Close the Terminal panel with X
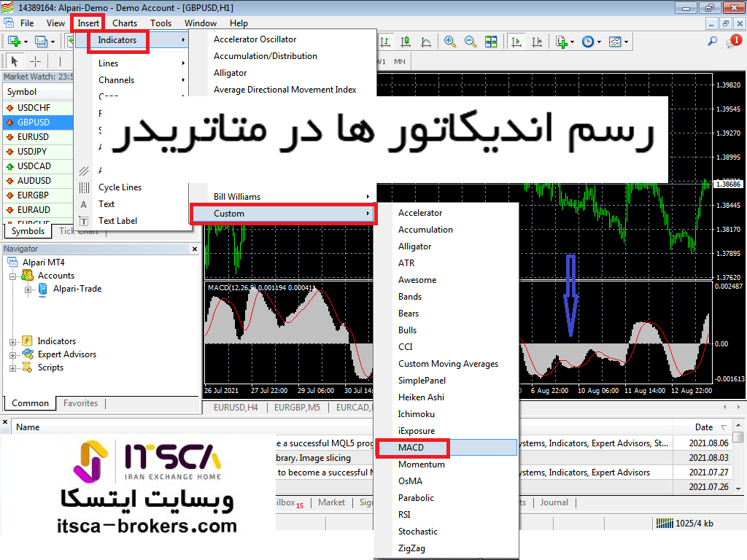The width and height of the screenshot is (747, 560). [x=5, y=422]
